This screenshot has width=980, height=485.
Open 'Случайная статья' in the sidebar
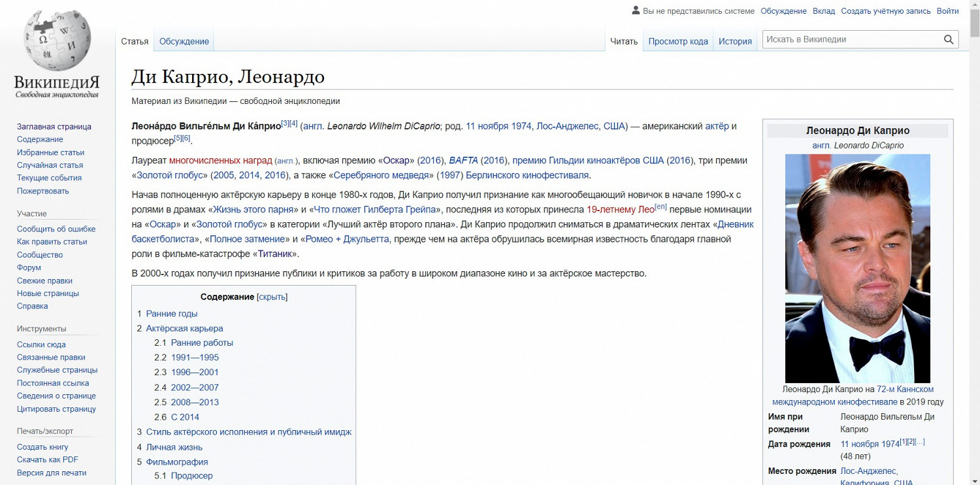point(50,165)
